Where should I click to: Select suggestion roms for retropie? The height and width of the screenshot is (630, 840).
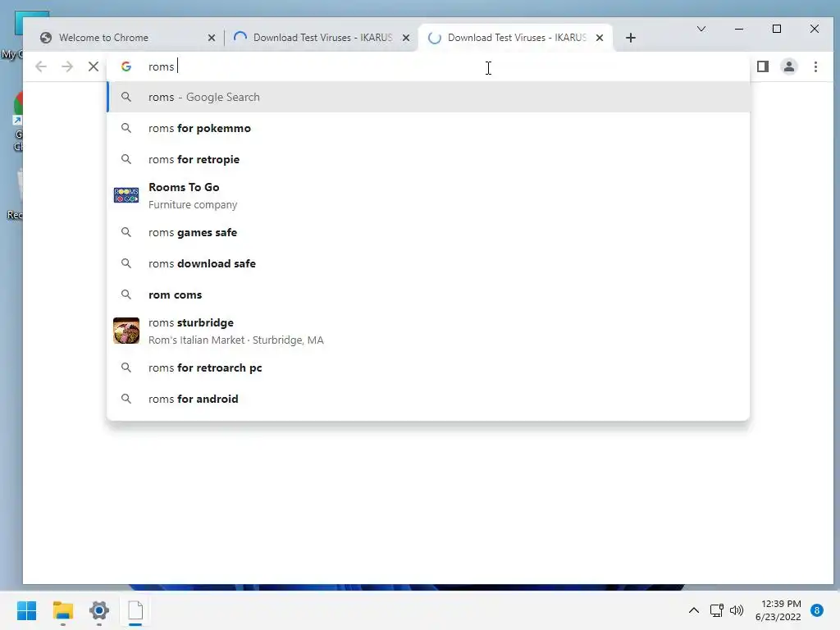coord(428,159)
